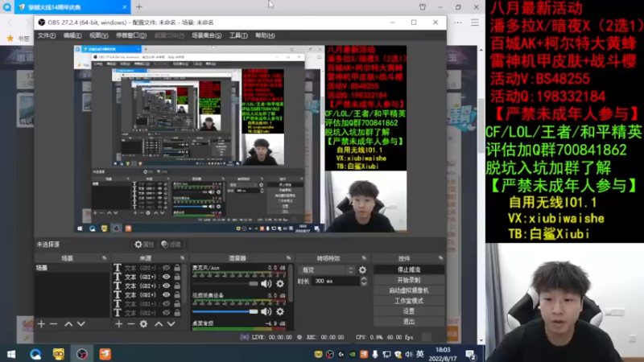Image resolution: width=644 pixels, height=362 pixels.
Task: Hide the second 文本 (GDI+) source via eye icon
Action: click(x=166, y=277)
